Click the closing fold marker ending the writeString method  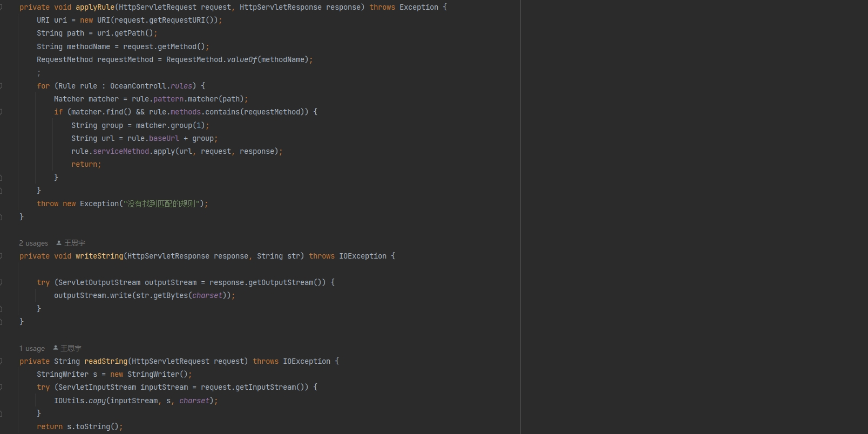coord(1,322)
